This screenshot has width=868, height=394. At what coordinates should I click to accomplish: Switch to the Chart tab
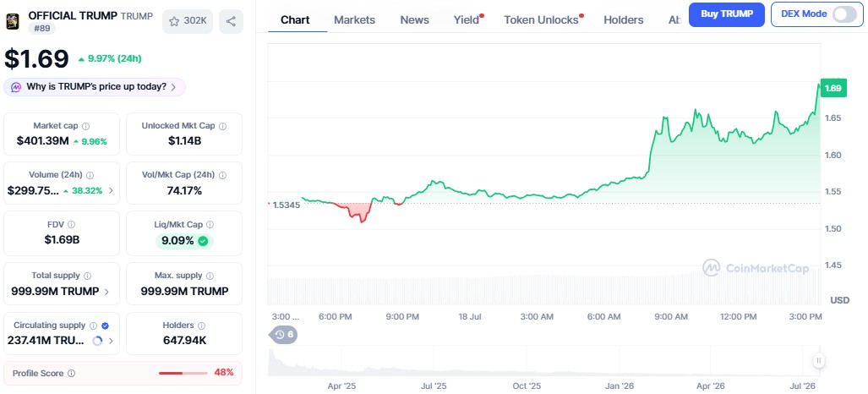(x=295, y=20)
